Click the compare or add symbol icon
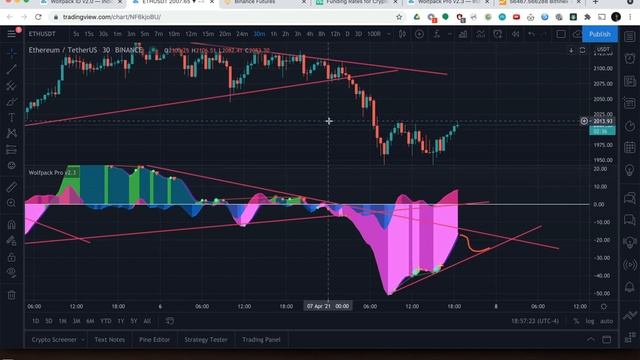 coord(419,34)
